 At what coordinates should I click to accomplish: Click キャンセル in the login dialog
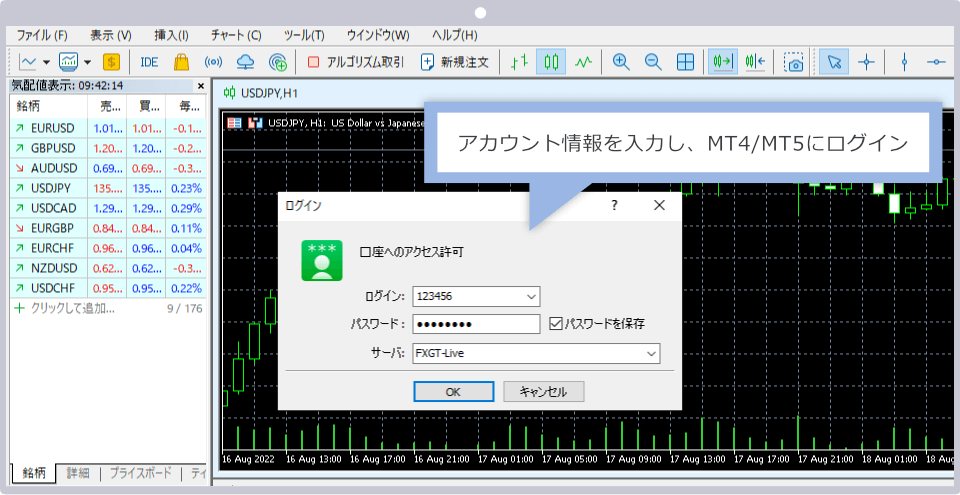tap(543, 391)
